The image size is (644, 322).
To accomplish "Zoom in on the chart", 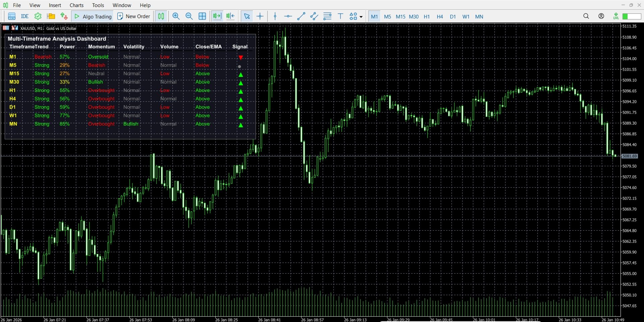I will pos(176,16).
